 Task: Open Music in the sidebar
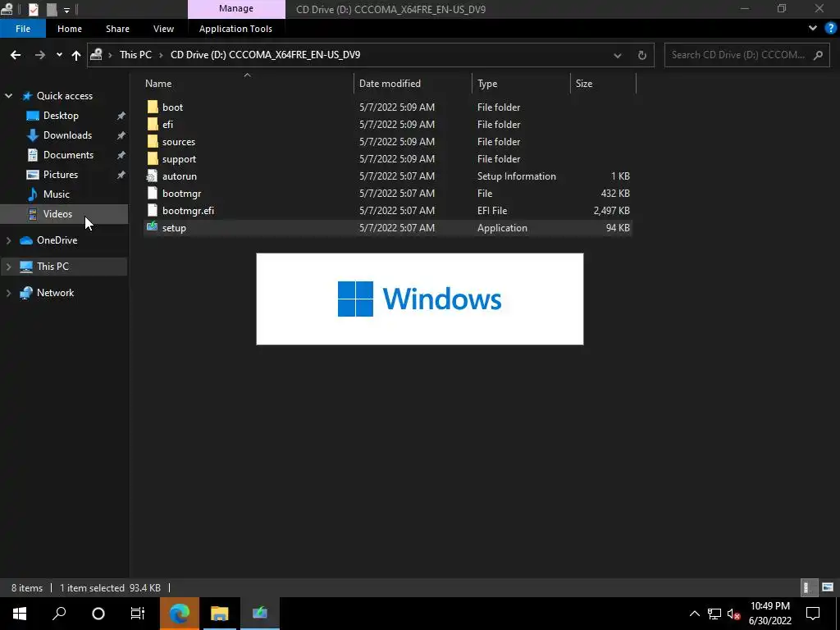click(x=57, y=194)
